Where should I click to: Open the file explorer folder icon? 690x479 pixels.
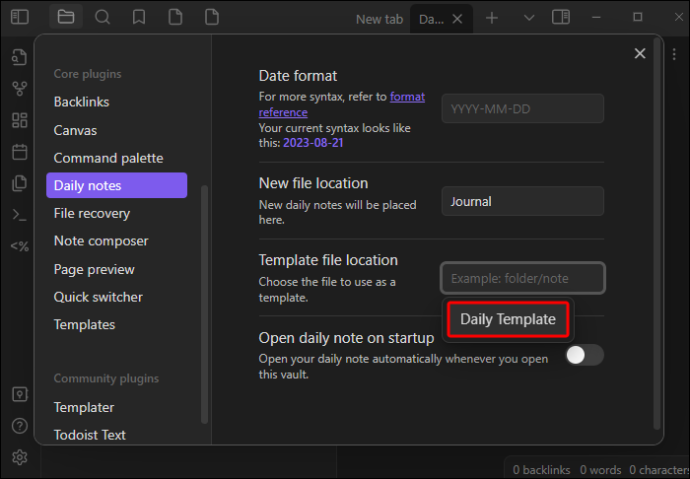tap(66, 17)
